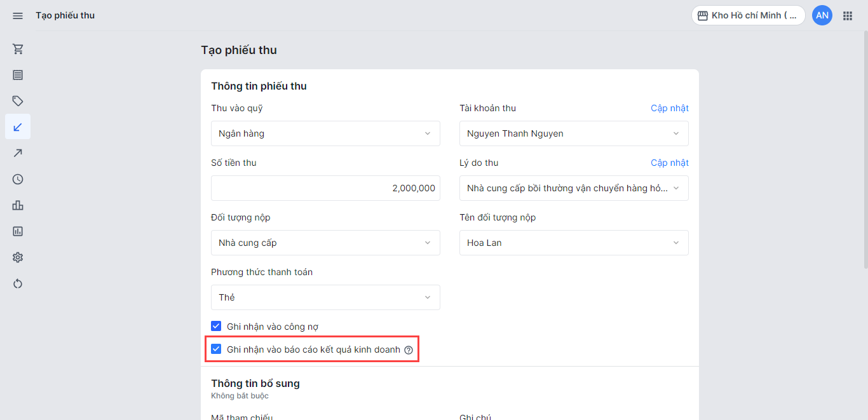Click 'Cập nhật' link next to Lý do thu
This screenshot has width=868, height=420.
coord(669,163)
